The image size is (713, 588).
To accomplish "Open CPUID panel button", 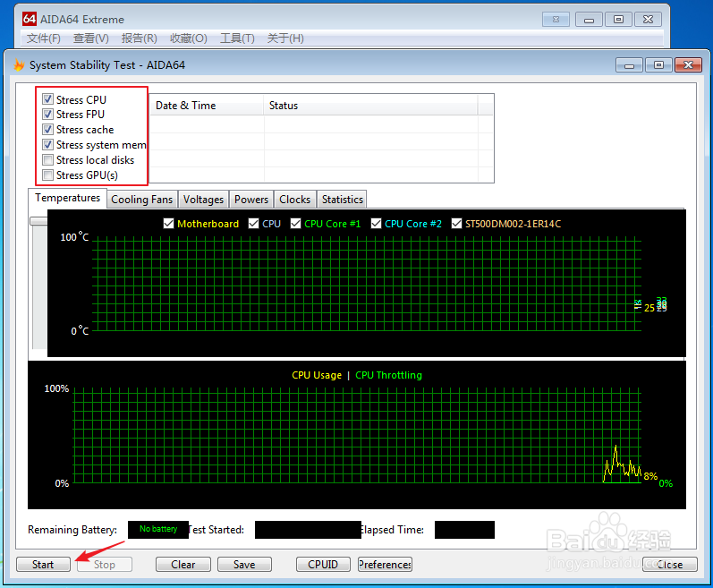I will tap(323, 565).
